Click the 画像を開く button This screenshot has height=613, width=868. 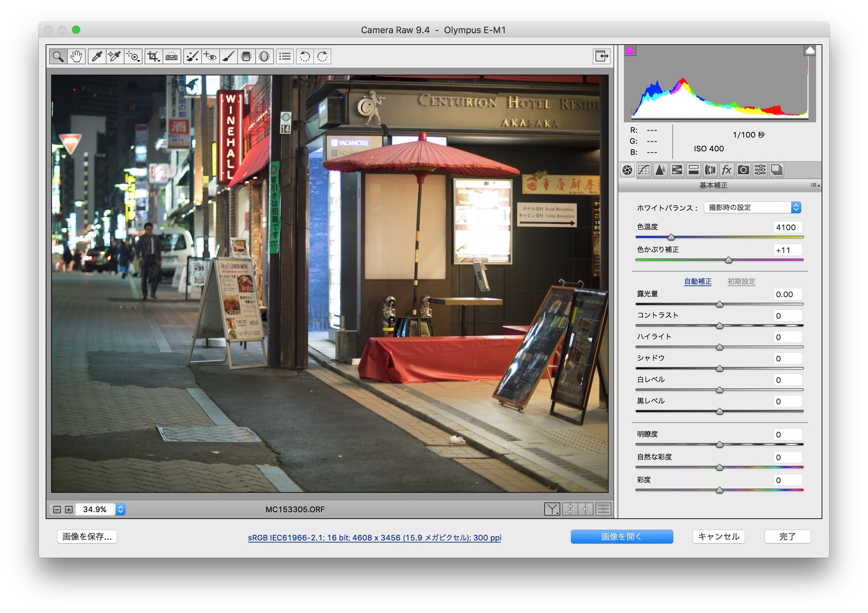click(622, 537)
